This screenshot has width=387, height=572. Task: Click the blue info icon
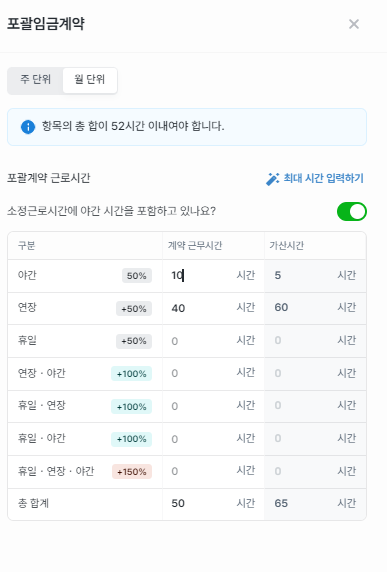[x=28, y=127]
